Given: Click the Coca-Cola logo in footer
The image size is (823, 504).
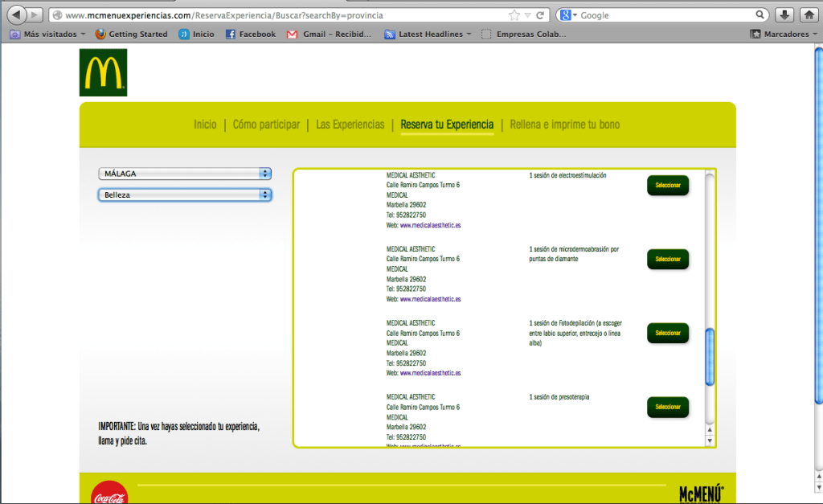Looking at the screenshot, I should pyautogui.click(x=109, y=492).
